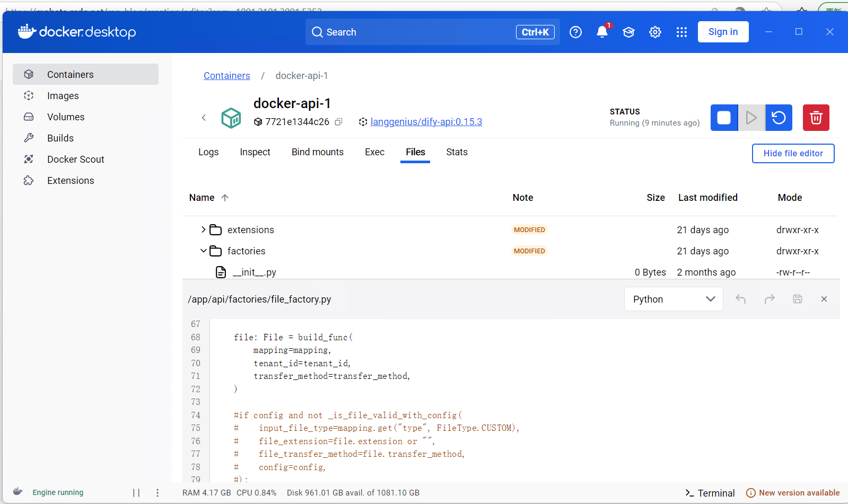Click the Mode column header

pyautogui.click(x=790, y=198)
